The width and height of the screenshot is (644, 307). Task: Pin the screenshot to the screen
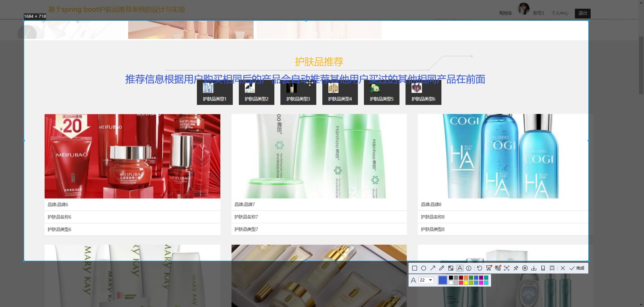516,268
